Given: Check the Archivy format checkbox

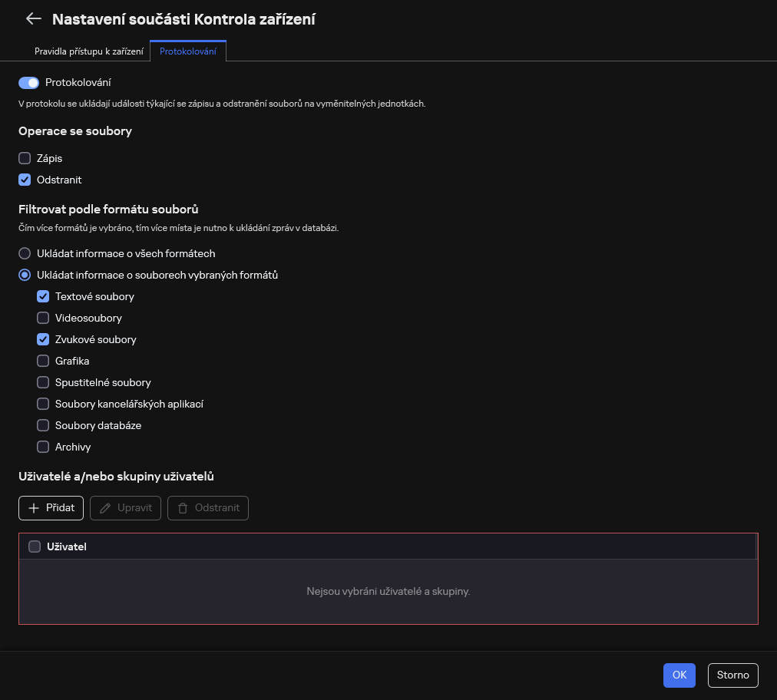Looking at the screenshot, I should [x=43, y=447].
